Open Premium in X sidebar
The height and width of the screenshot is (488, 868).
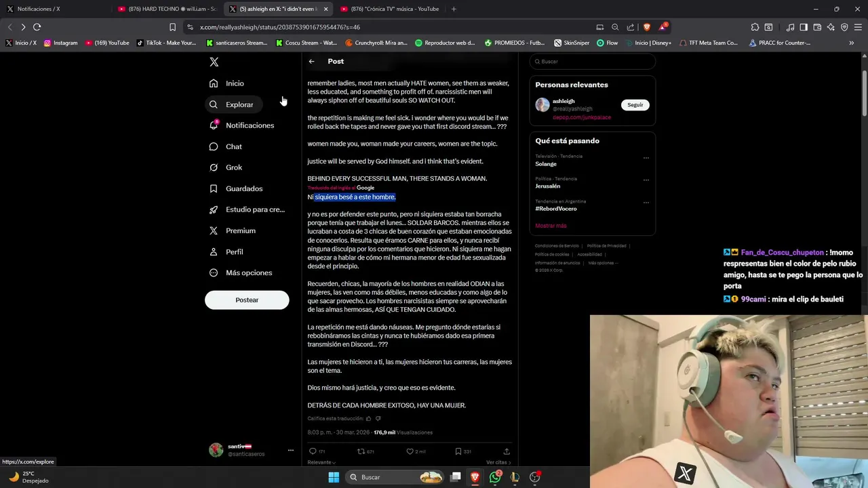pos(232,230)
